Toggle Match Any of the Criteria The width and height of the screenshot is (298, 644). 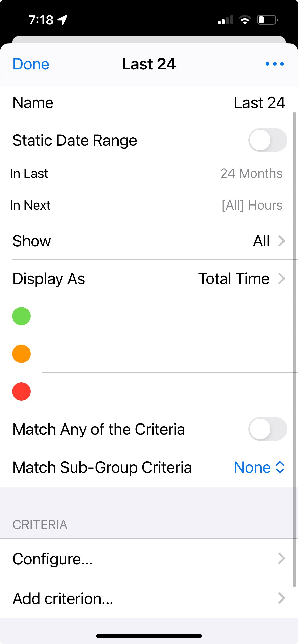(x=268, y=429)
